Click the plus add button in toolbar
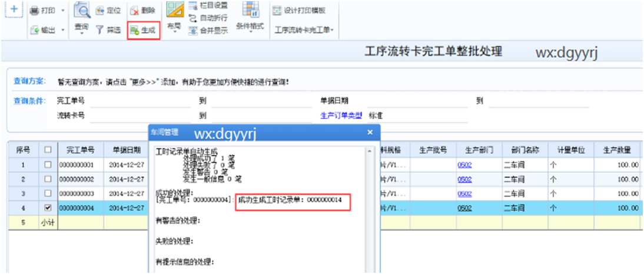The image size is (644, 274). point(14,9)
